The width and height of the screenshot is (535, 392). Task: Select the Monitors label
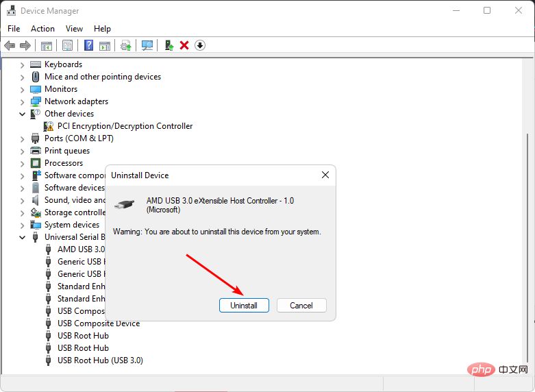click(61, 89)
